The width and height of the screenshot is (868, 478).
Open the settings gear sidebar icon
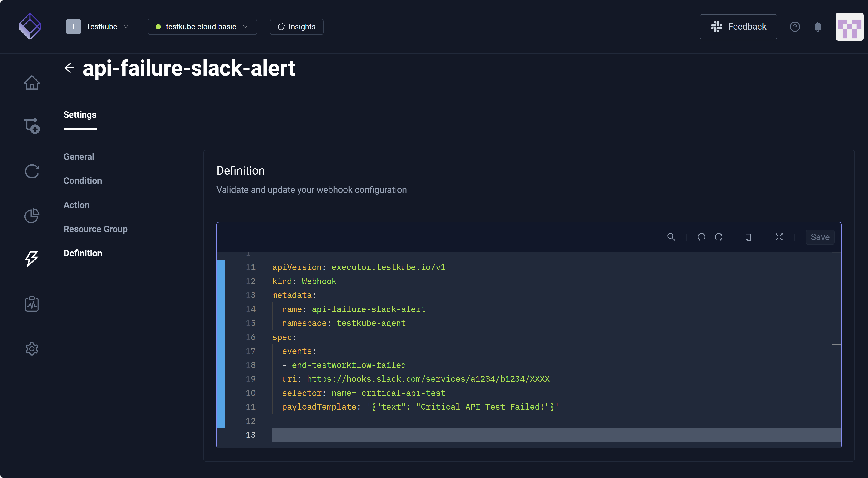click(x=32, y=349)
